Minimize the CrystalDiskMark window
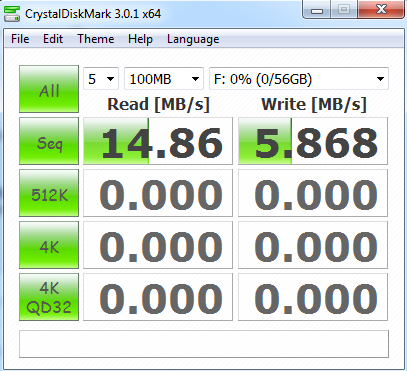Screen dimensions: 407x371 point(317,9)
